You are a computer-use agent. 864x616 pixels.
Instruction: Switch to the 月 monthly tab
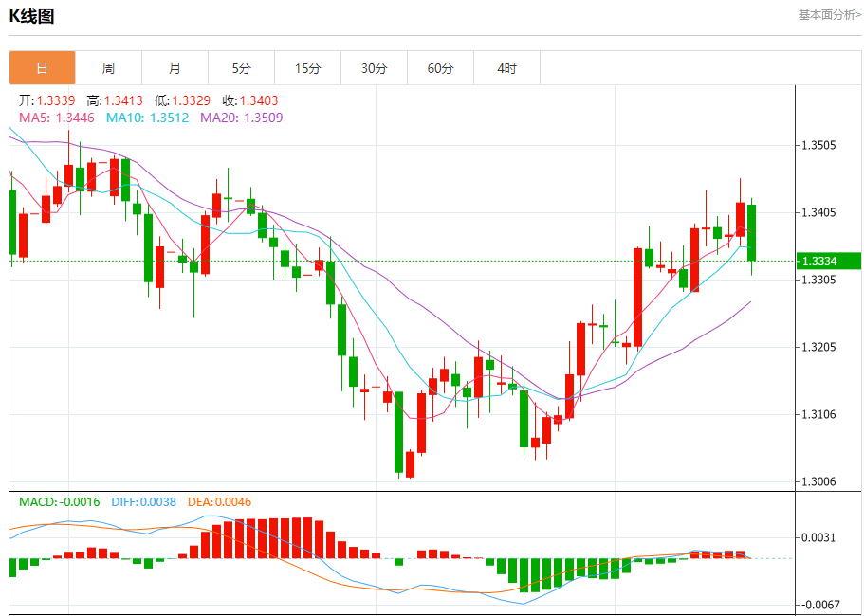coord(175,68)
